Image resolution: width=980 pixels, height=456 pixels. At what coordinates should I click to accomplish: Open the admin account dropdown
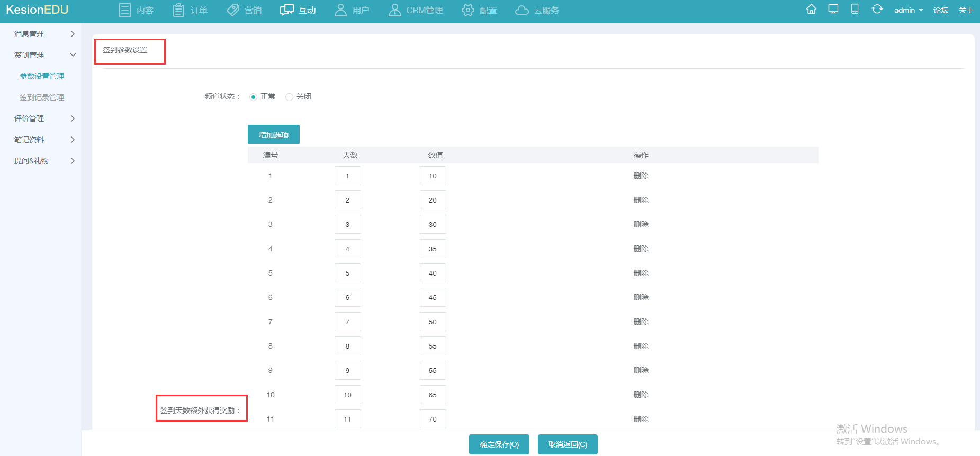pyautogui.click(x=908, y=10)
